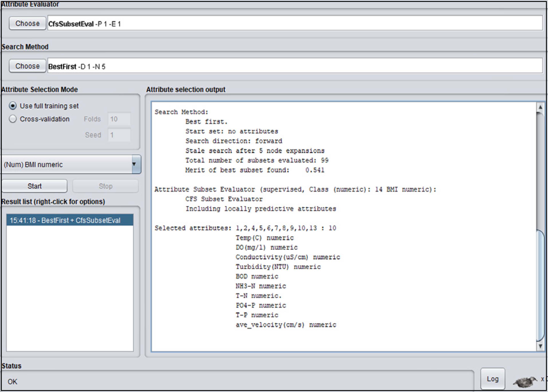Click the CfsSubsetEval -P 1 -E 1 options field
The width and height of the screenshot is (548, 392).
(295, 23)
